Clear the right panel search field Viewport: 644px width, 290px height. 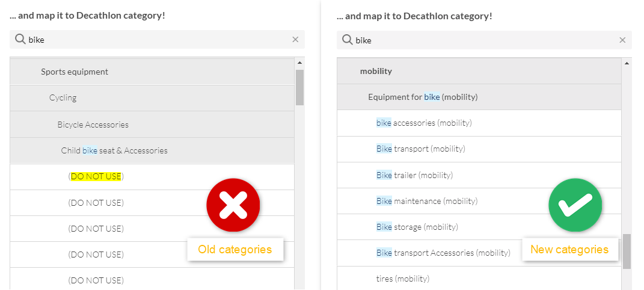[x=622, y=40]
